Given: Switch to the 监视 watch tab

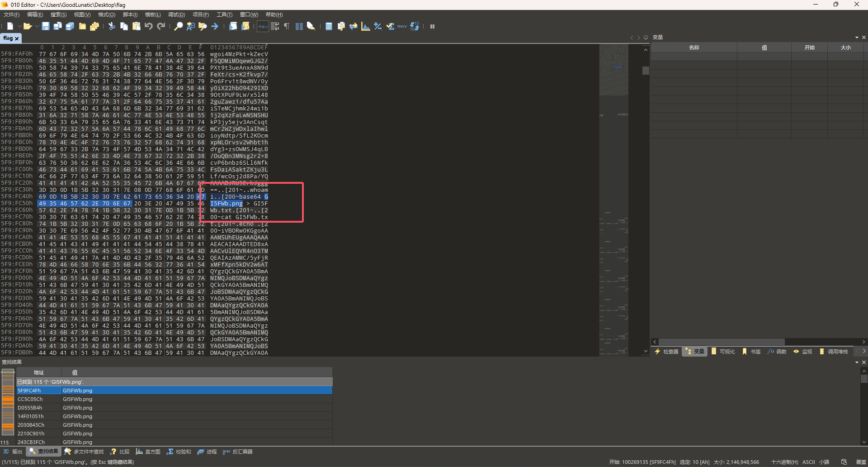Looking at the screenshot, I should coord(803,351).
